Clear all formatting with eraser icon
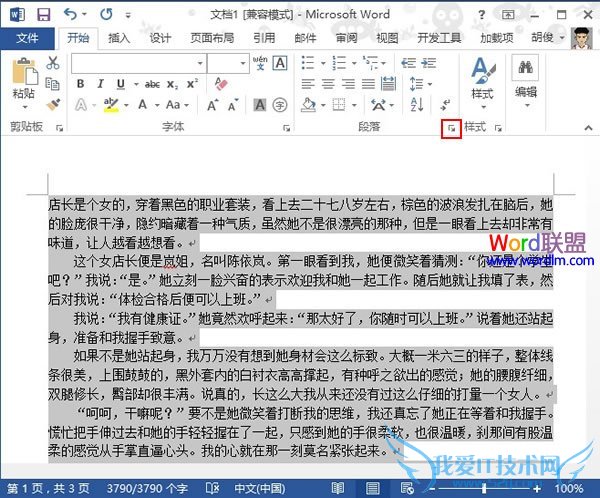This screenshot has height=498, width=600. (x=221, y=84)
